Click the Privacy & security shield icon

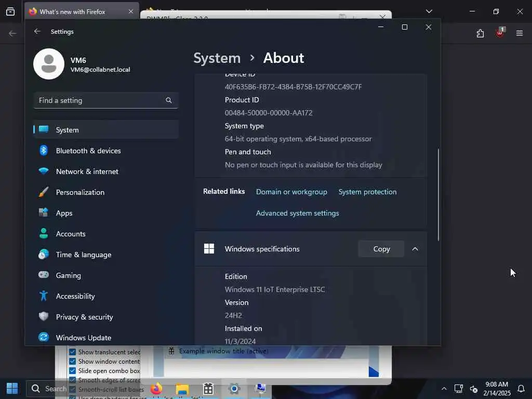44,316
